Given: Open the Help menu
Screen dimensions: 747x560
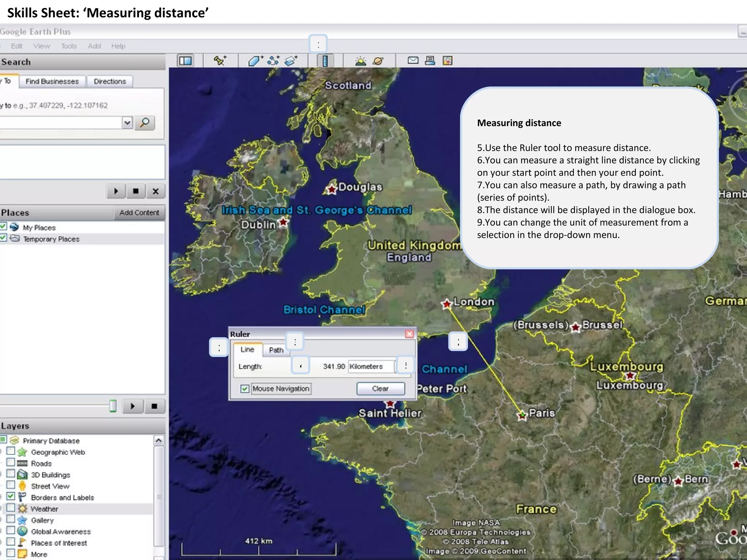Looking at the screenshot, I should [118, 46].
